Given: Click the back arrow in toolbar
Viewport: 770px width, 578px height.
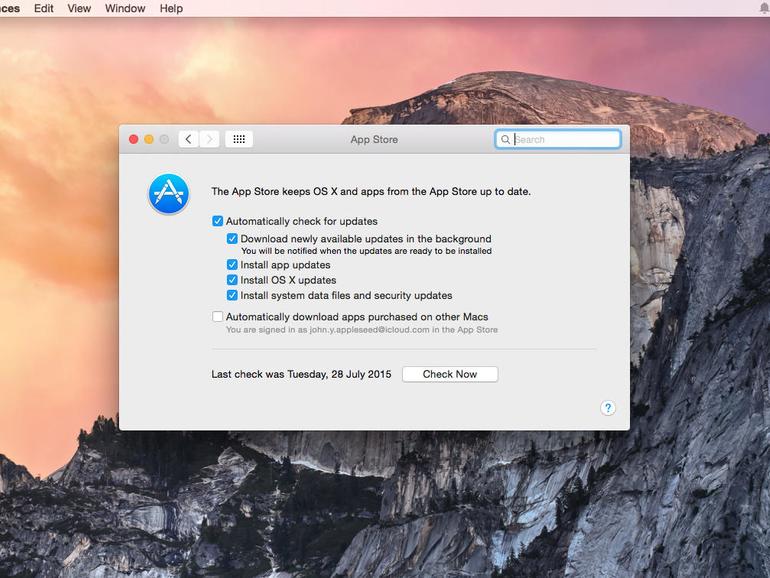Looking at the screenshot, I should pyautogui.click(x=189, y=139).
